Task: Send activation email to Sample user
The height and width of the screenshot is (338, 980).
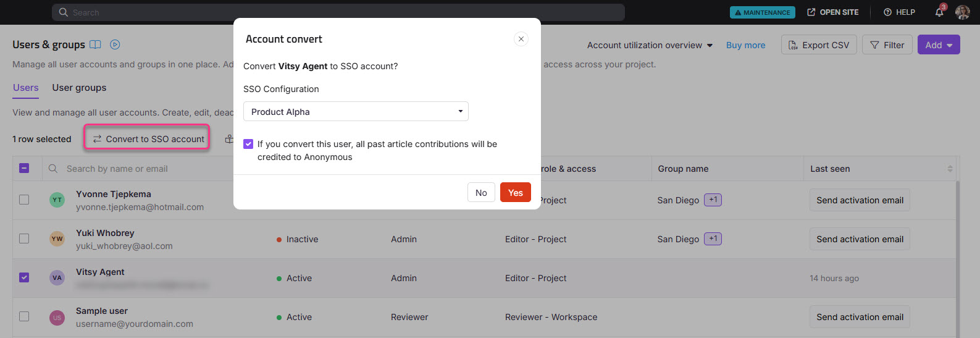Action: [860, 317]
